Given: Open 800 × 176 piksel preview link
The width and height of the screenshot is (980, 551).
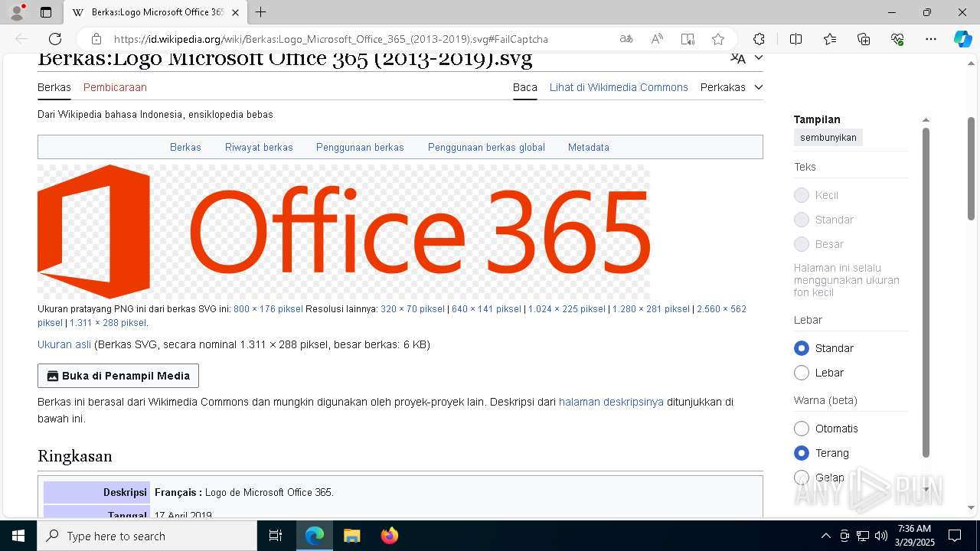Looking at the screenshot, I should [x=268, y=309].
